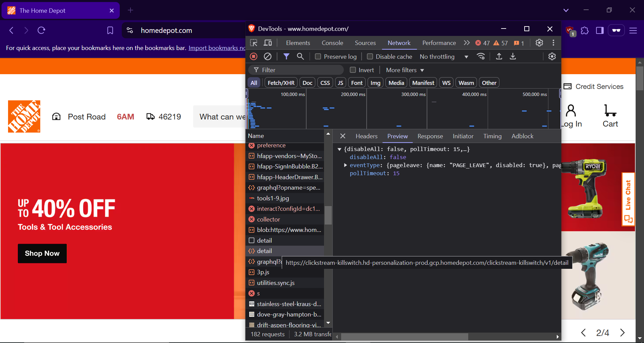
Task: Open the Performance tab
Action: point(439,43)
